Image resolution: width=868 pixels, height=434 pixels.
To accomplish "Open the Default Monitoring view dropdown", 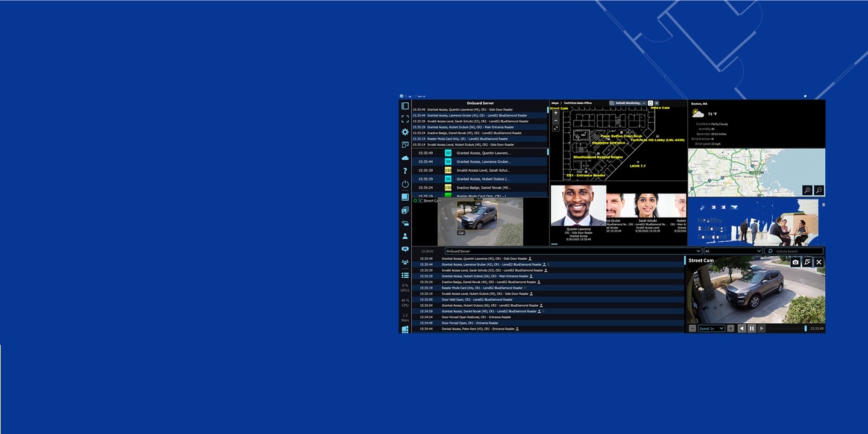I will [629, 103].
